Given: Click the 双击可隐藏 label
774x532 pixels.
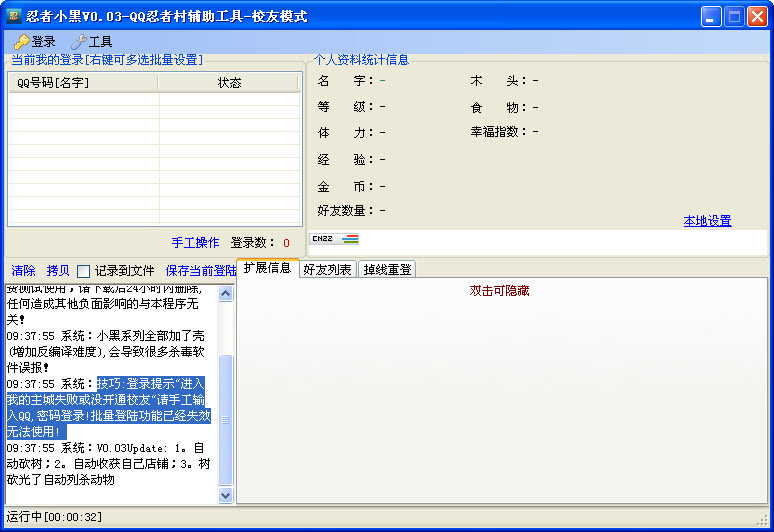Looking at the screenshot, I should (x=499, y=291).
